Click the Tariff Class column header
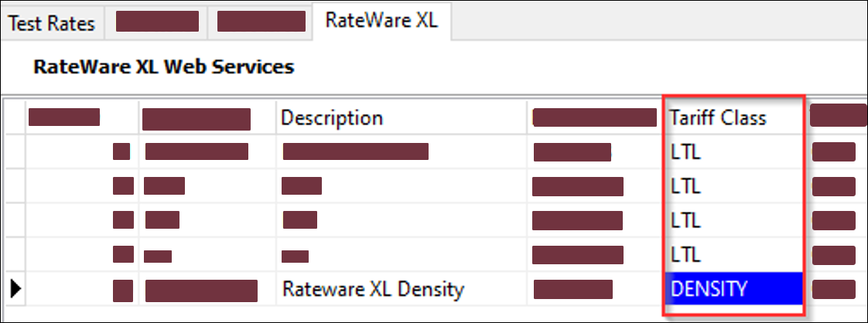Image resolution: width=868 pixels, height=323 pixels. click(718, 118)
